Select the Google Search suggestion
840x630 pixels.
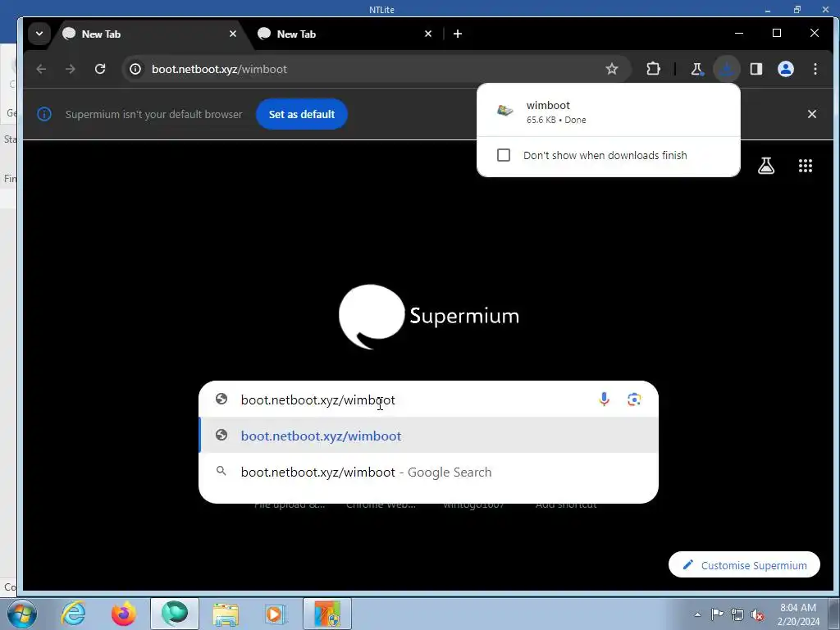click(428, 472)
